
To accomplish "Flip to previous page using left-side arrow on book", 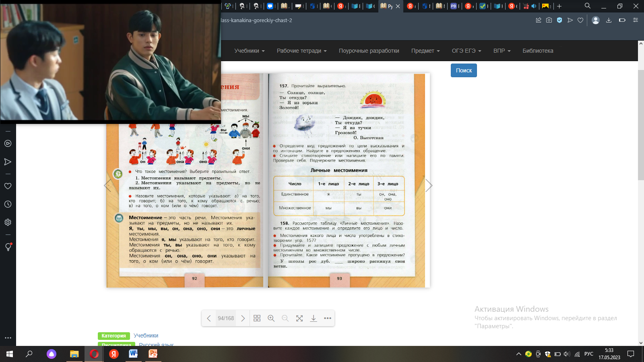I will (x=107, y=185).
